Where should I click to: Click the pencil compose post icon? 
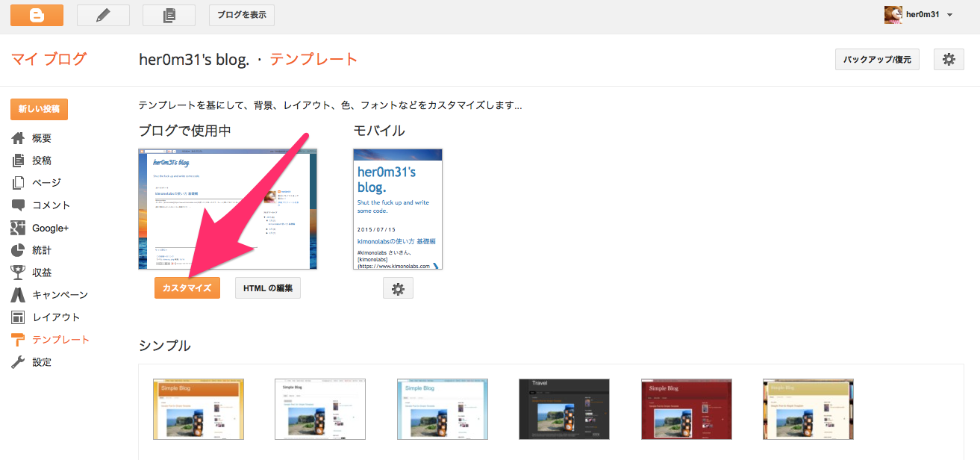103,15
